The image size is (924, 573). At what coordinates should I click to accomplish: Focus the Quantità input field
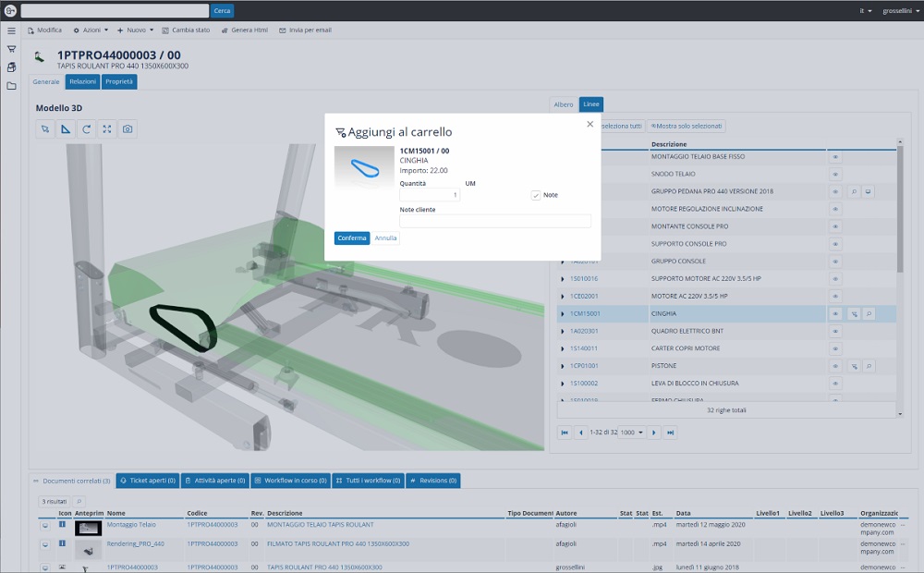tap(430, 195)
